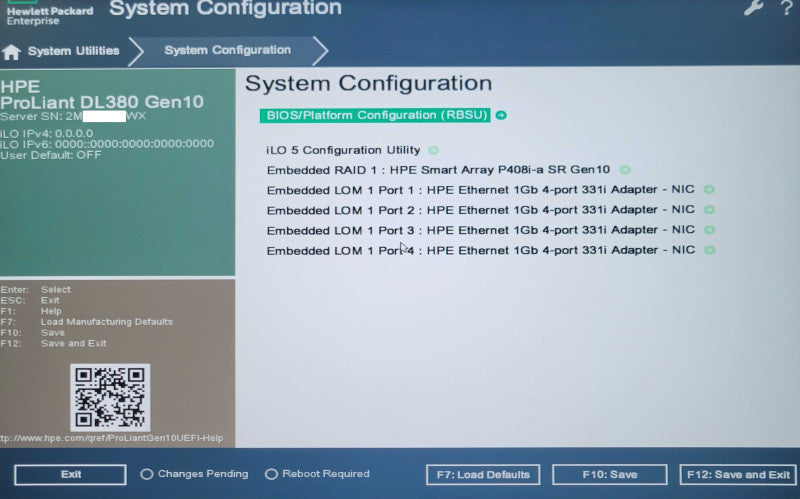Click the iLO IPv4: 0.0.0.0 text
The image size is (800, 499).
tap(46, 134)
